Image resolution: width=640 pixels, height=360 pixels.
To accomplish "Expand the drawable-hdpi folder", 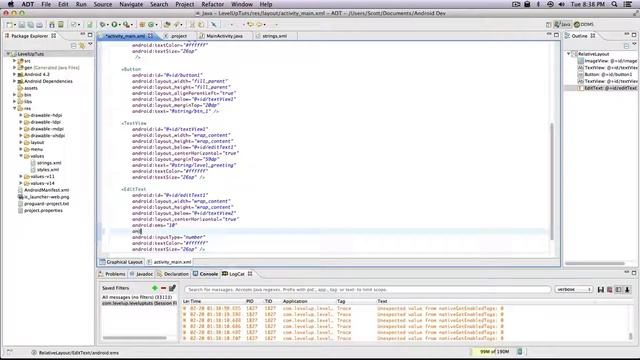I will click(x=21, y=115).
